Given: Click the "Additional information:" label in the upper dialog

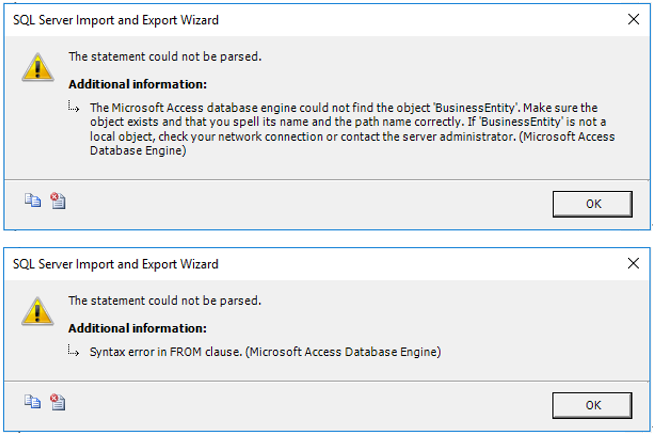Looking at the screenshot, I should [x=138, y=84].
